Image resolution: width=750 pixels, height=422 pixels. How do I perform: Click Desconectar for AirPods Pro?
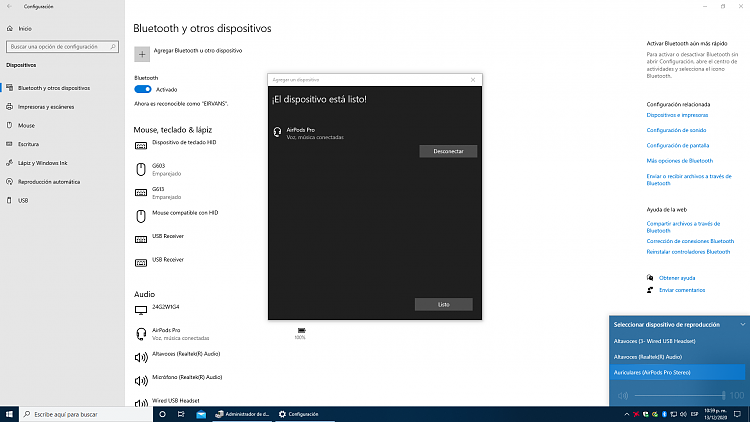[x=448, y=151]
